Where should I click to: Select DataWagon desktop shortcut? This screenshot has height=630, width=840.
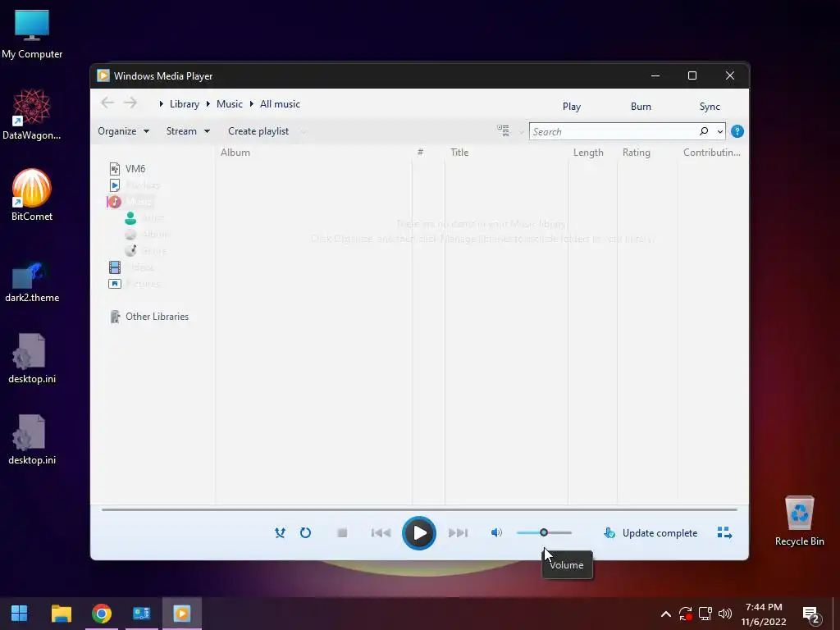[32, 115]
